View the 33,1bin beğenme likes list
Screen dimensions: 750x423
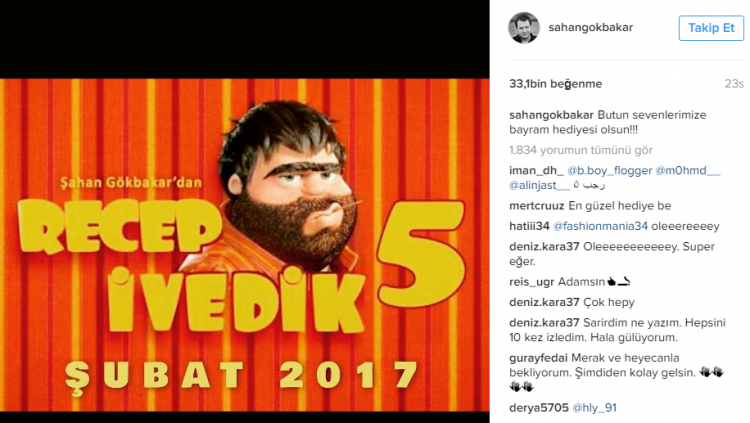(x=555, y=84)
